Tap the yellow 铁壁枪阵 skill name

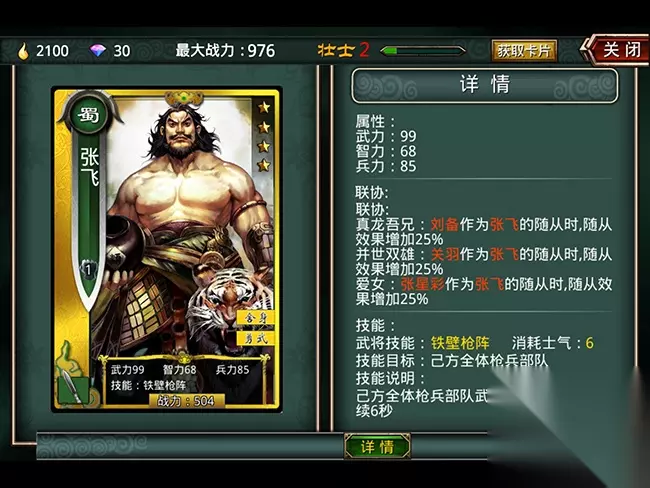pos(460,343)
